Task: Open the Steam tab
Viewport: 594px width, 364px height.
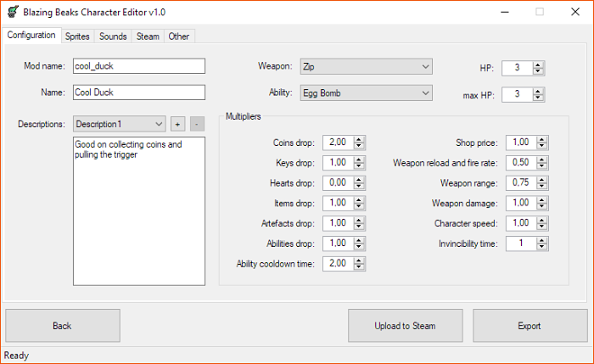Action: [148, 36]
